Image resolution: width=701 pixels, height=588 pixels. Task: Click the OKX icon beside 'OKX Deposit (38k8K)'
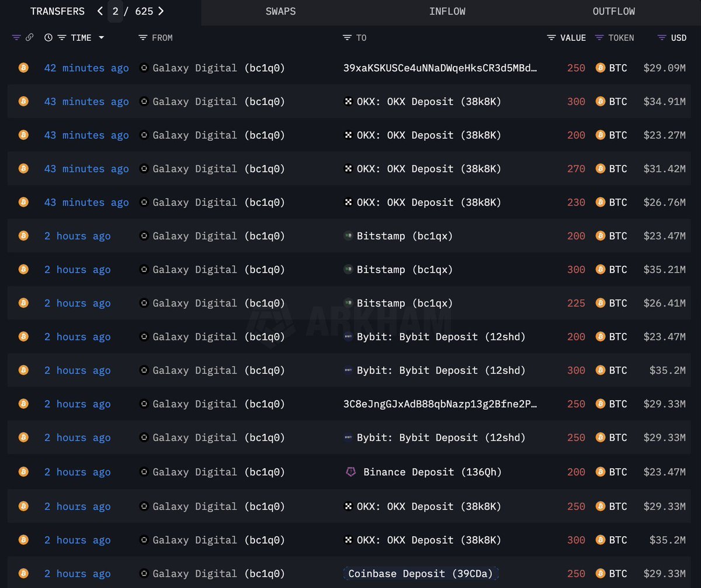pyautogui.click(x=350, y=101)
